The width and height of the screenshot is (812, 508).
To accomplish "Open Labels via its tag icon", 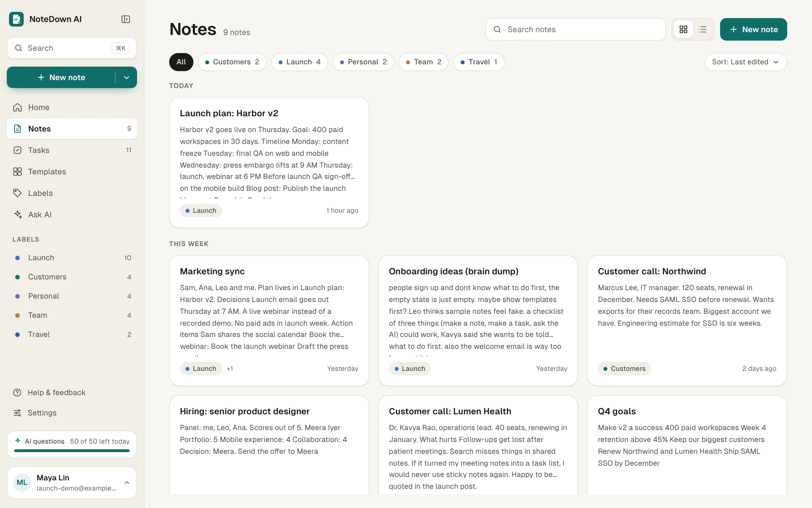I will [17, 193].
